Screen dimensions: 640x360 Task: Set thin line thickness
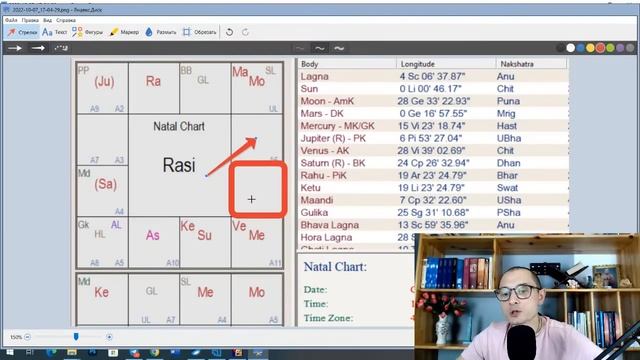(x=300, y=48)
